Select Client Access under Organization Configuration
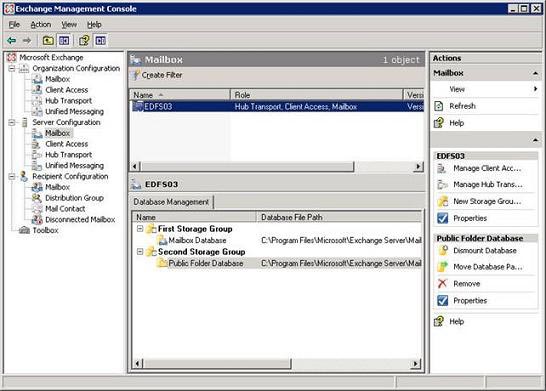The width and height of the screenshot is (546, 391). coord(67,90)
